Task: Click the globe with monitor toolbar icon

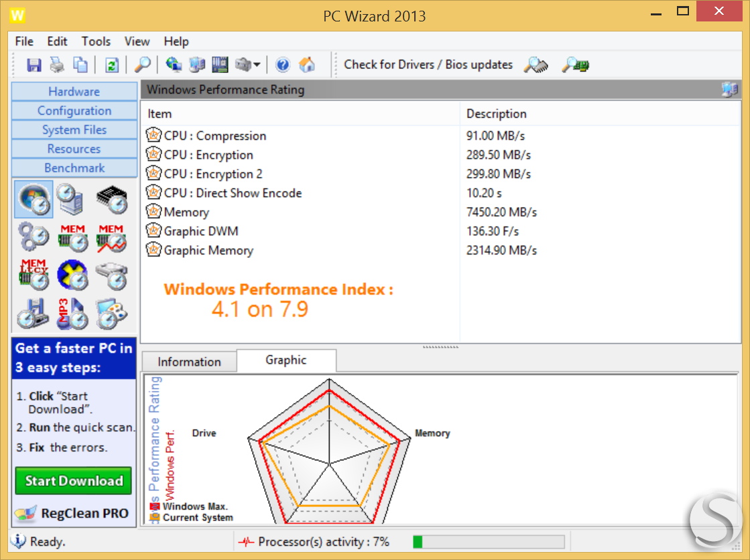Action: pyautogui.click(x=174, y=64)
